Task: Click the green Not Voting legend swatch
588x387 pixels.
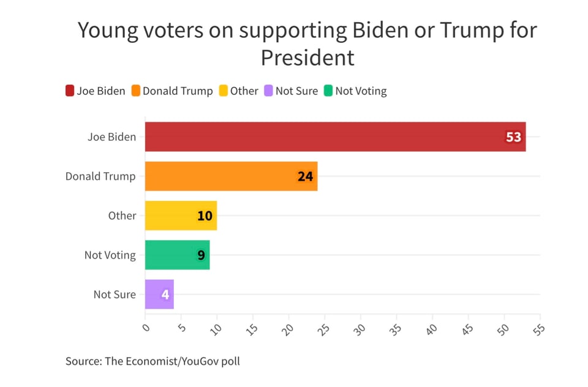Action: point(328,91)
